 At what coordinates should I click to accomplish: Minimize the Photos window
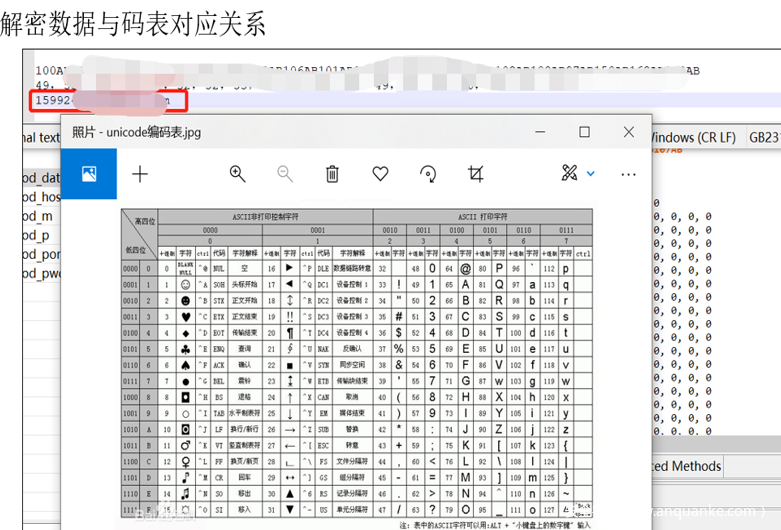click(540, 132)
